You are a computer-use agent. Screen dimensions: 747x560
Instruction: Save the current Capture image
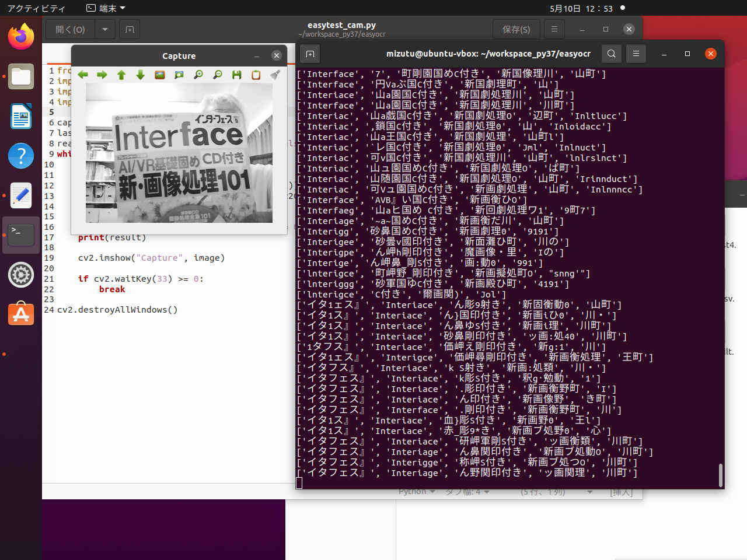236,75
